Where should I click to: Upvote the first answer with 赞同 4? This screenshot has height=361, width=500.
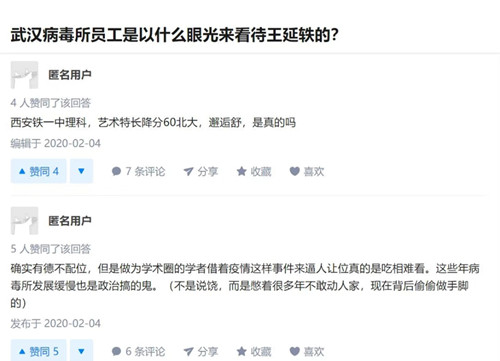(x=38, y=171)
